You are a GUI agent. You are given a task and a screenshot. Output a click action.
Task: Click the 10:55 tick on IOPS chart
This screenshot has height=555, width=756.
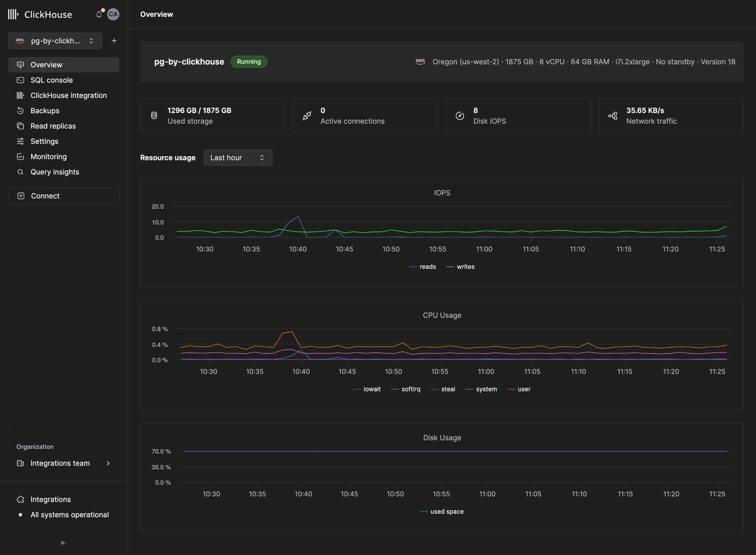[x=437, y=249]
